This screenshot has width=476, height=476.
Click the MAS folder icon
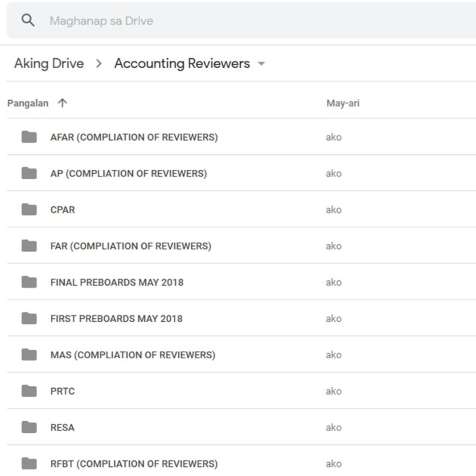point(29,355)
